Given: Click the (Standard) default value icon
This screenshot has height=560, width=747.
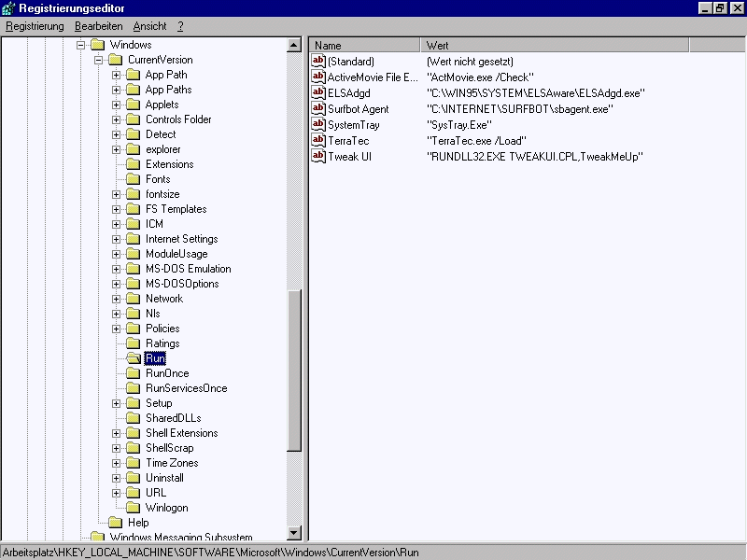Looking at the screenshot, I should (318, 61).
